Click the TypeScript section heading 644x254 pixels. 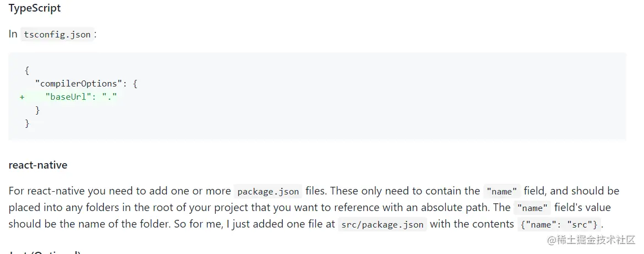click(x=35, y=8)
